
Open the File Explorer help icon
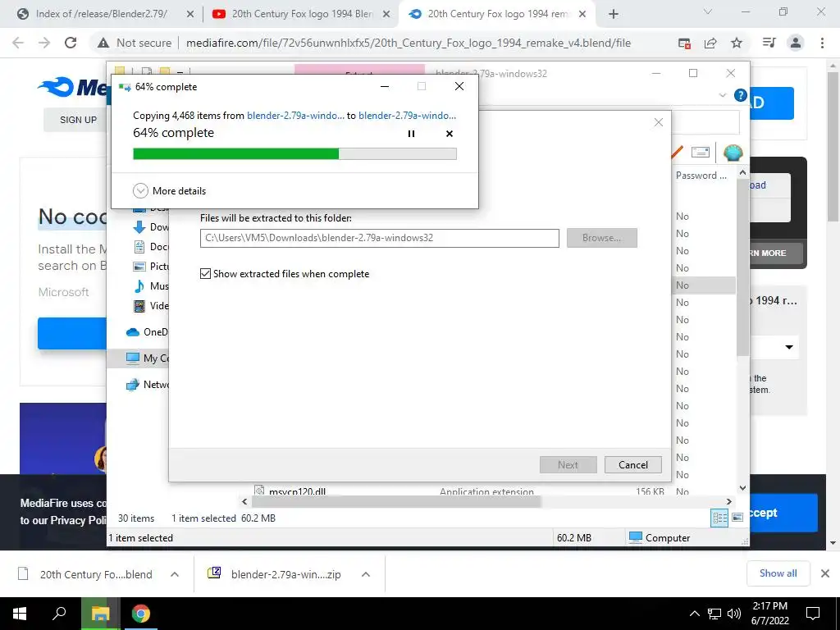[x=741, y=95]
